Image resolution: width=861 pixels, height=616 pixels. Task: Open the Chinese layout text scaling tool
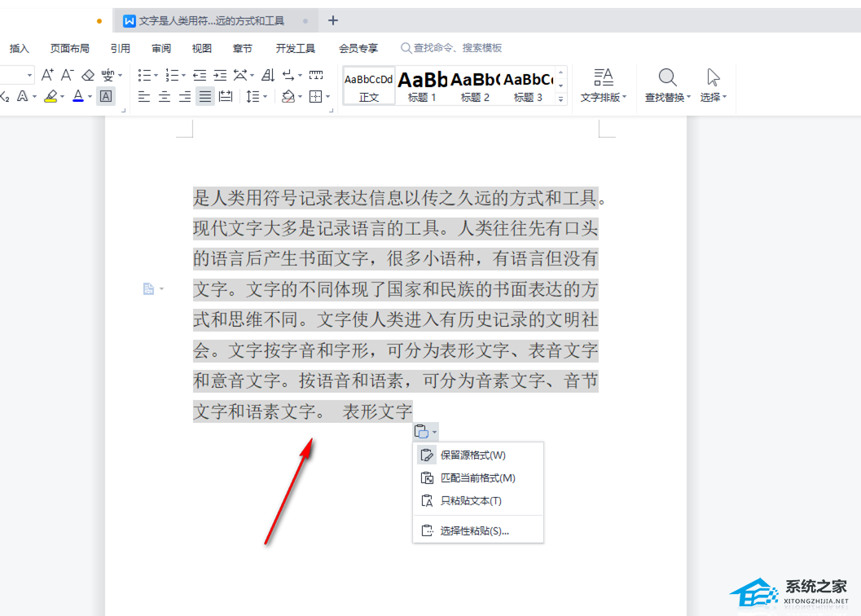click(240, 75)
